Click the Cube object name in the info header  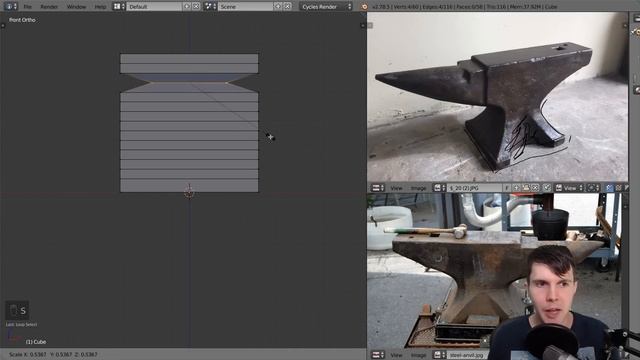click(x=551, y=7)
